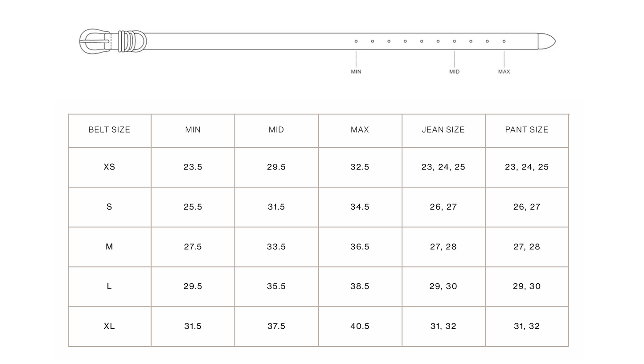Click the table's MAX column header
This screenshot has width=644, height=364.
[x=360, y=130]
